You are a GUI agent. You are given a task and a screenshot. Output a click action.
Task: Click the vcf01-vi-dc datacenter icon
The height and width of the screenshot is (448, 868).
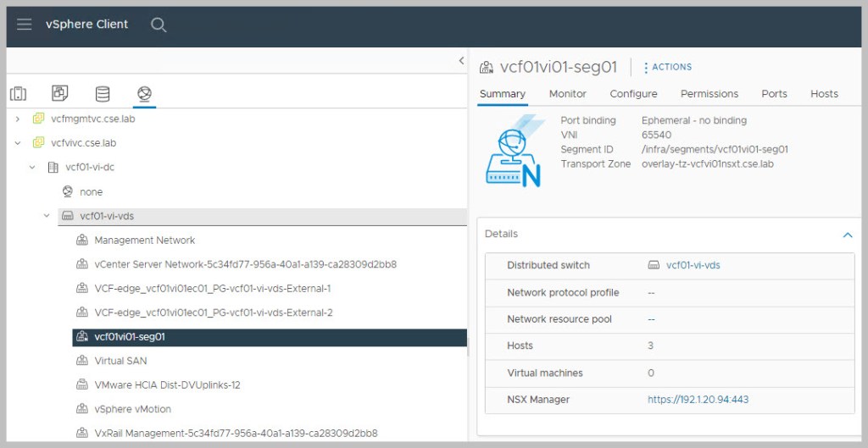click(x=53, y=168)
